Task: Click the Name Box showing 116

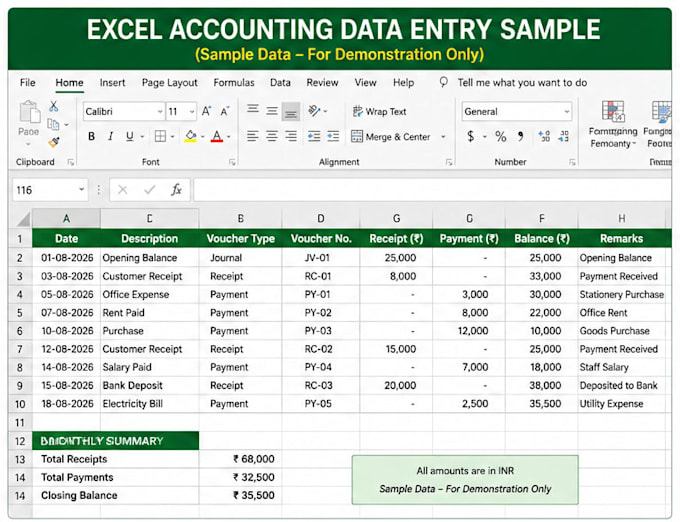Action: (x=50, y=190)
